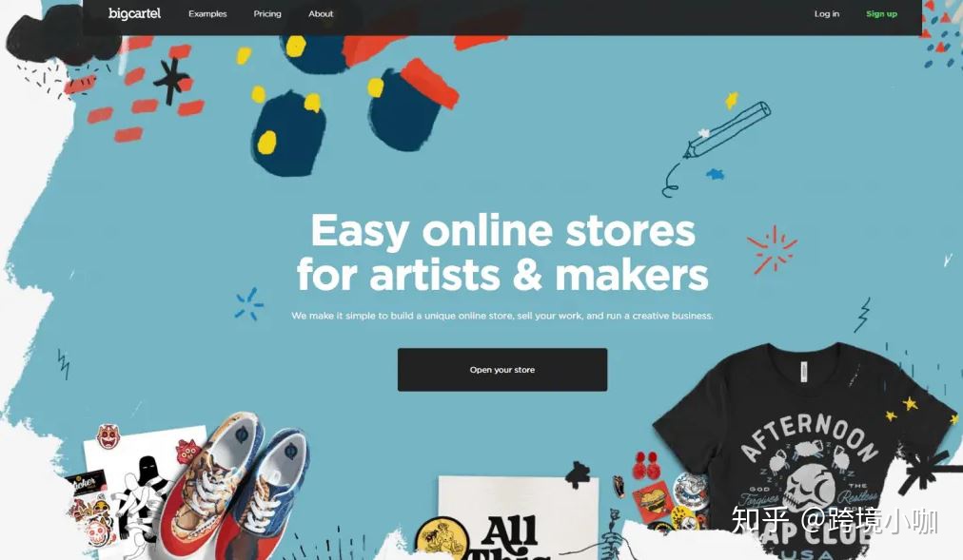
Task: Click the tagline text under heading
Action: pos(502,316)
